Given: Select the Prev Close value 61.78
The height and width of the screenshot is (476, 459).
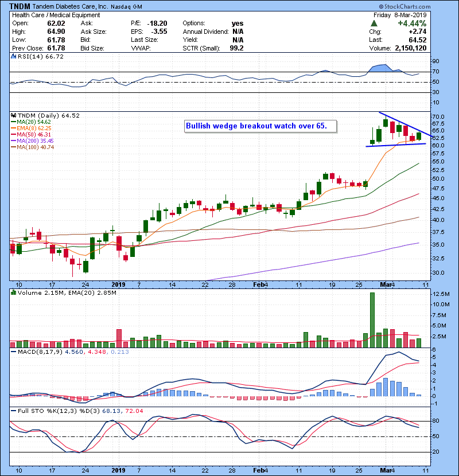Looking at the screenshot, I should pos(56,48).
